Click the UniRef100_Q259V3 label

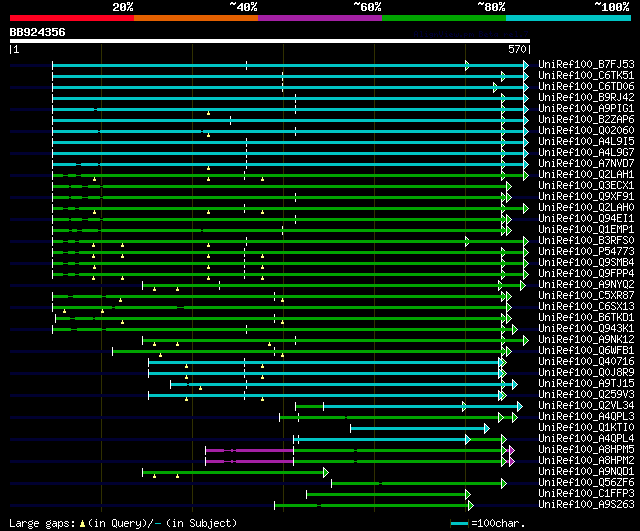pyautogui.click(x=586, y=395)
